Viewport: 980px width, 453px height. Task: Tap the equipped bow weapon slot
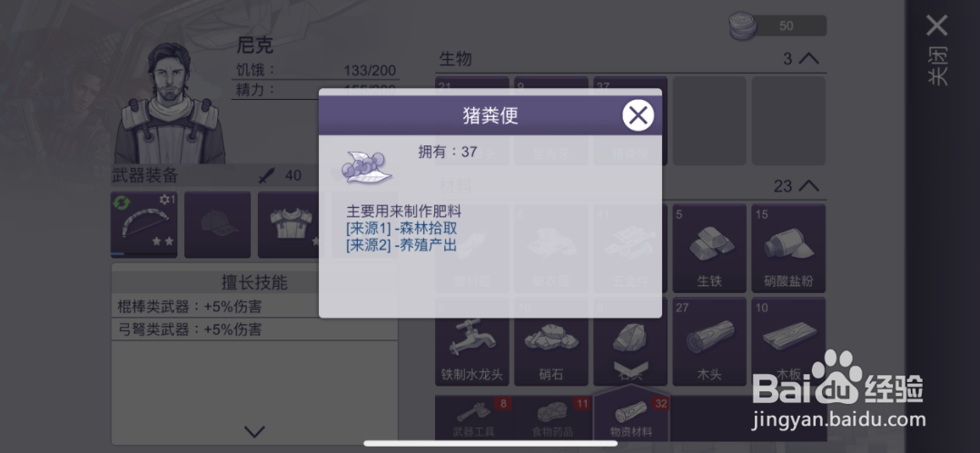[144, 225]
